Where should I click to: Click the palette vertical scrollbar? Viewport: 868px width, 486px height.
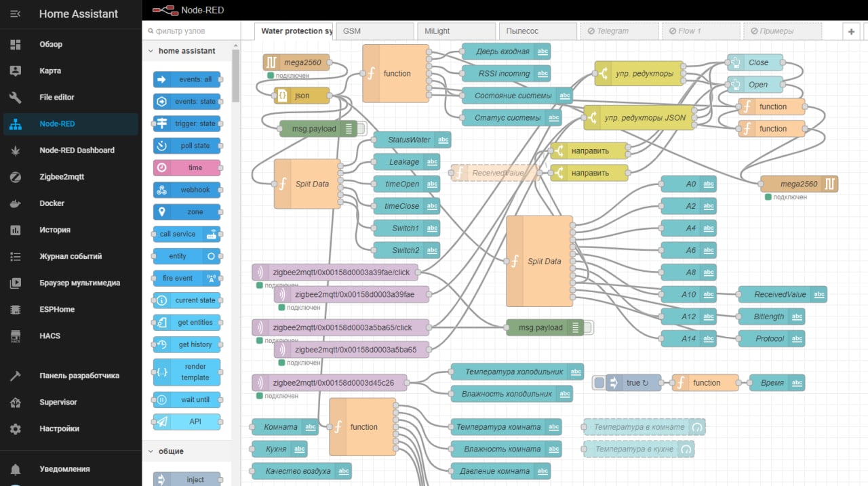(236, 75)
